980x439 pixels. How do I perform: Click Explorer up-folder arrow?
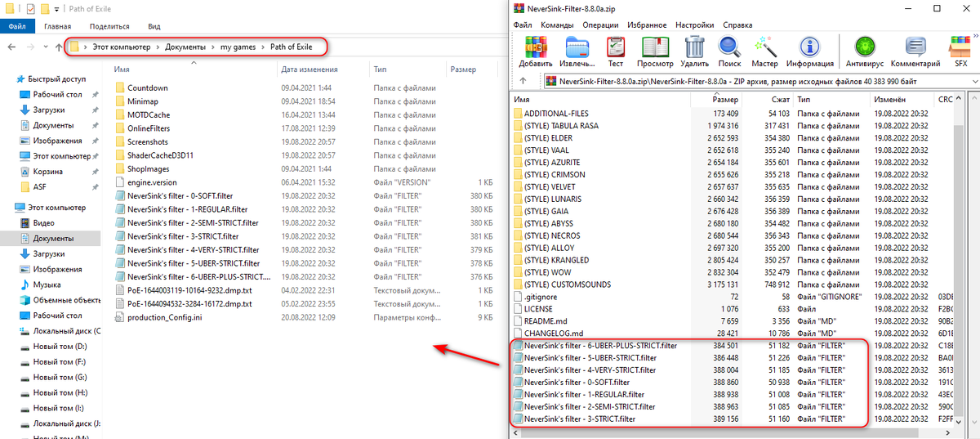59,47
